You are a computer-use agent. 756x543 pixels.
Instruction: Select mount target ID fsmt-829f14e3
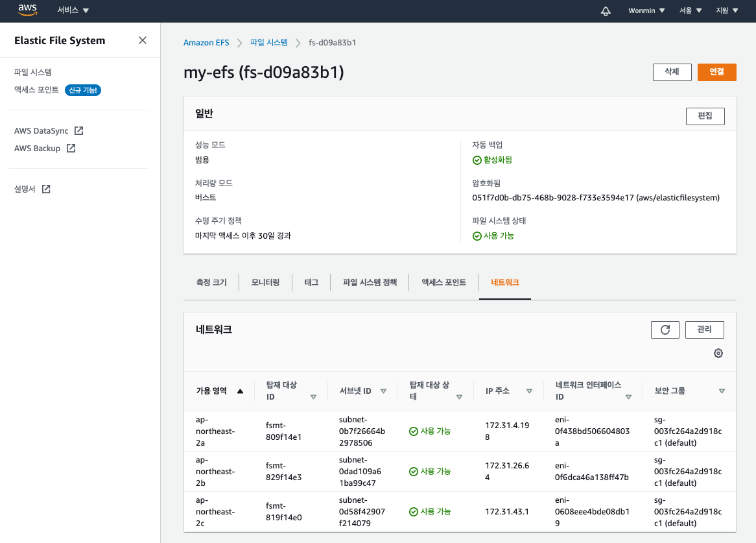[283, 472]
